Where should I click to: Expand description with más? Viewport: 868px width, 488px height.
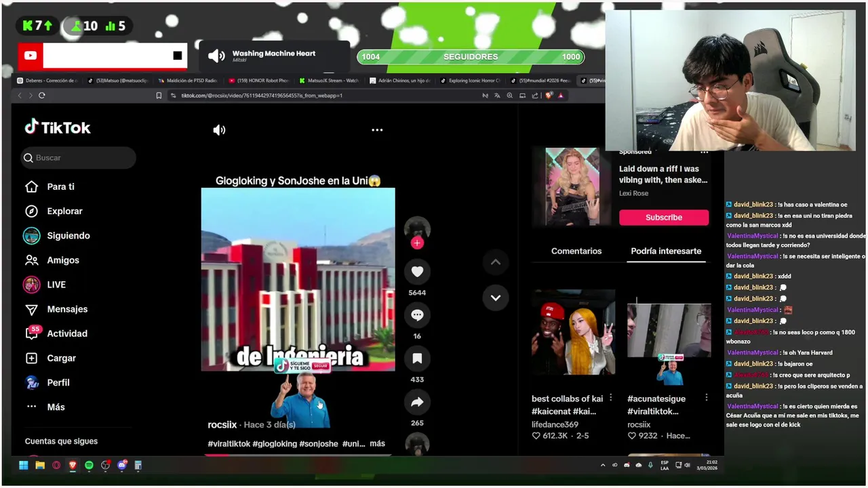click(377, 444)
